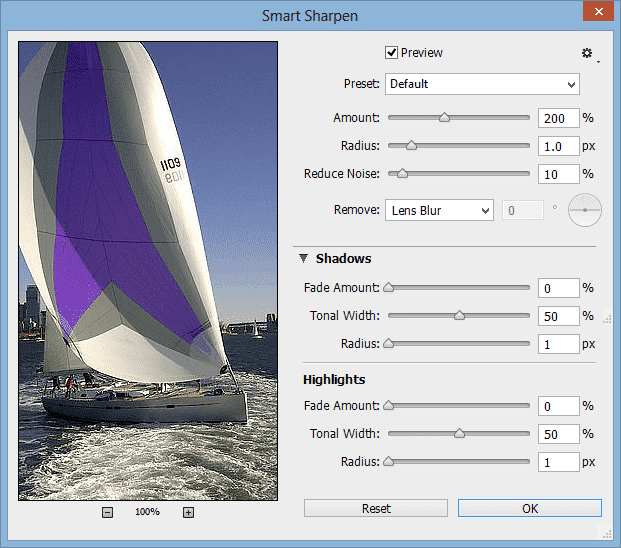Click the Highlights Radius slider handle
621x548 pixels.
tap(389, 461)
